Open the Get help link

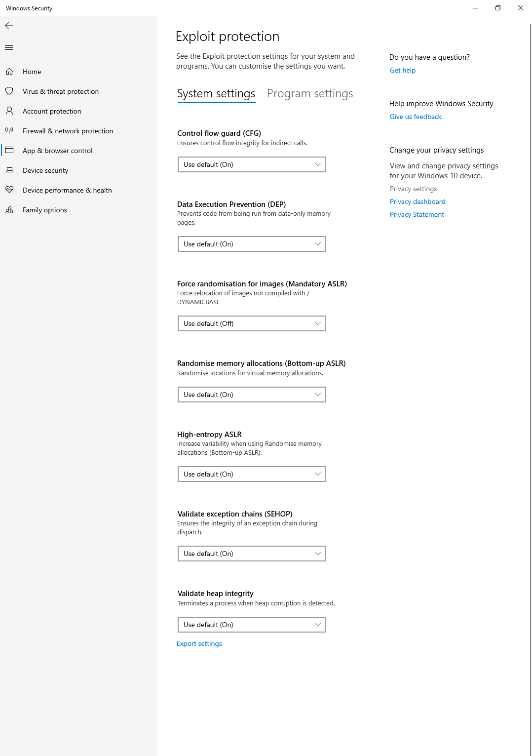click(402, 70)
